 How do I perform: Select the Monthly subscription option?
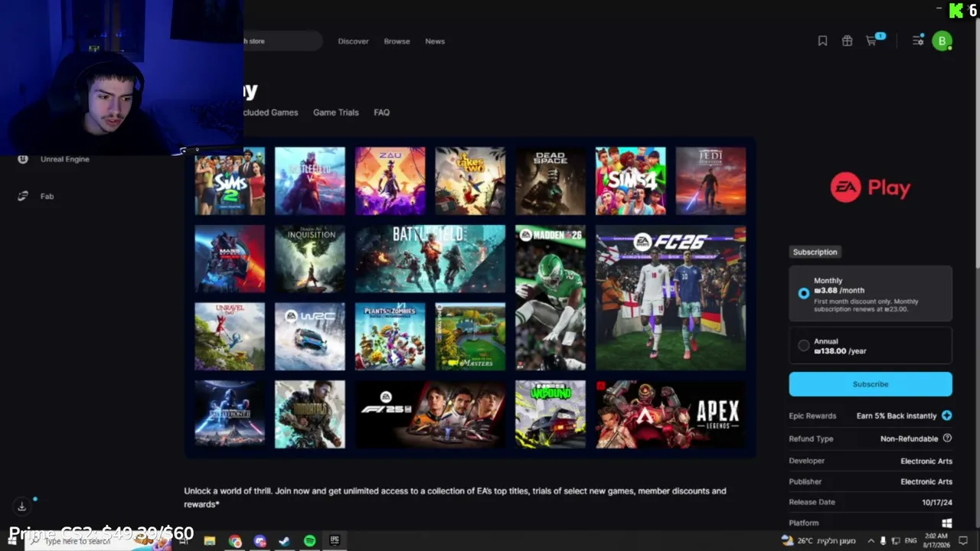871,294
